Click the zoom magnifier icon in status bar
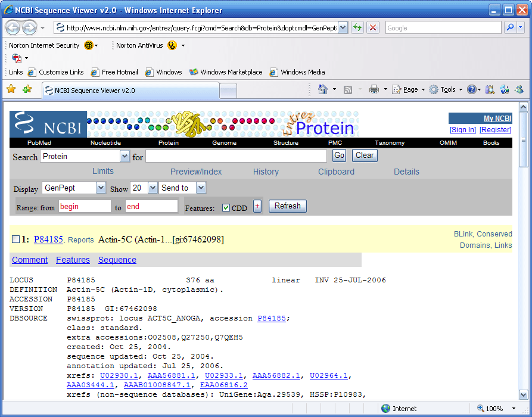 click(480, 408)
